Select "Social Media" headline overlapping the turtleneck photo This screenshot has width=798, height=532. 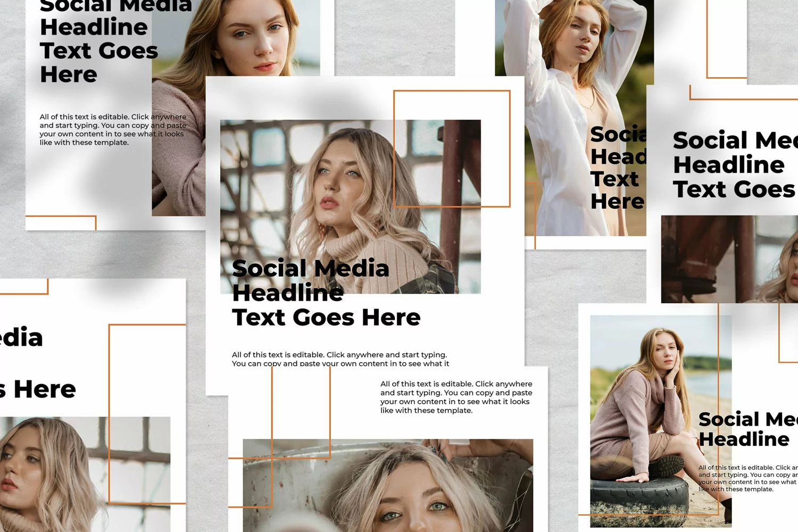[x=311, y=268]
